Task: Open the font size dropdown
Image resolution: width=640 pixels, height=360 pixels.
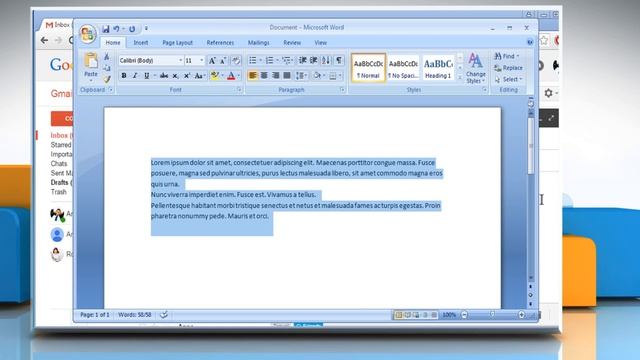Action: coord(201,61)
